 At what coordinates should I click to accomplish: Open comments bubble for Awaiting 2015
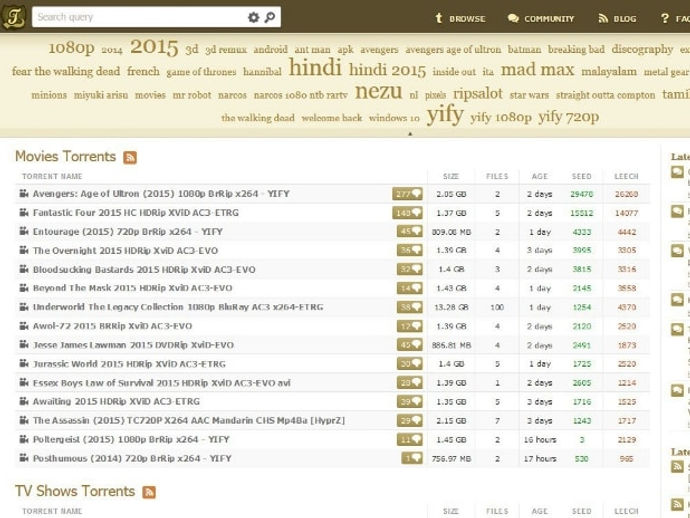[x=409, y=401]
